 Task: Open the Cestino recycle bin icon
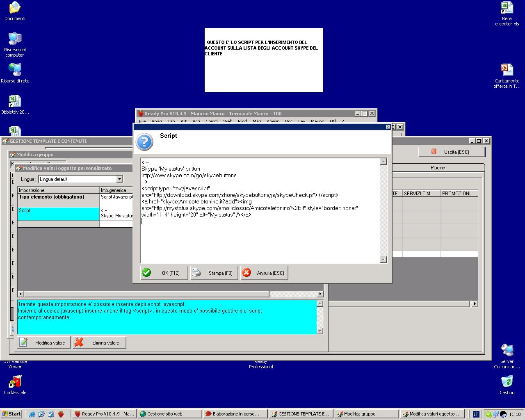tap(507, 385)
